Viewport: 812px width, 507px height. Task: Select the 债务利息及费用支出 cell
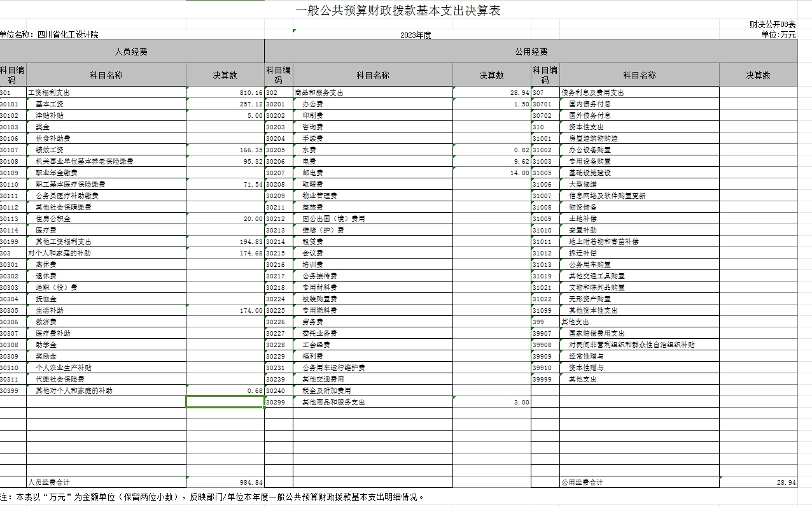pyautogui.click(x=640, y=92)
